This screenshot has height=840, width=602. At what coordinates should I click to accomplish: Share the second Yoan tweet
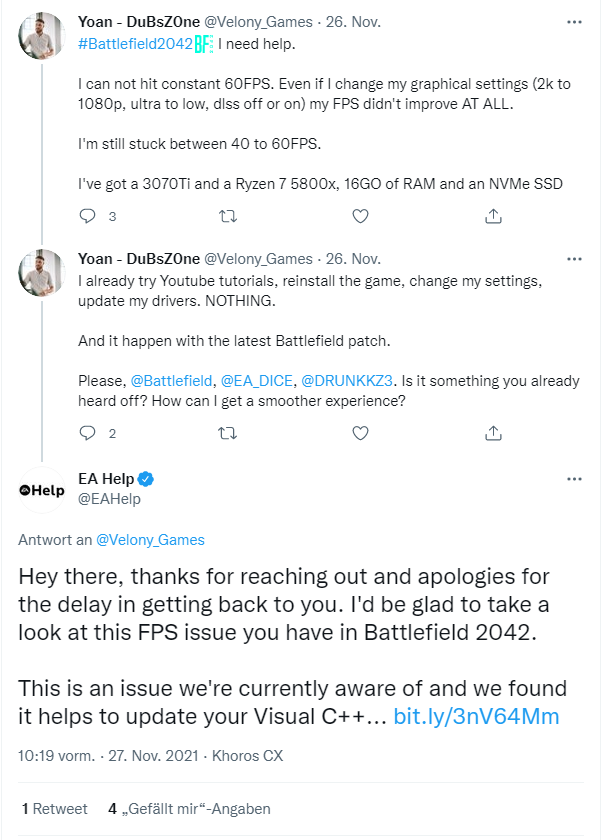coord(493,433)
